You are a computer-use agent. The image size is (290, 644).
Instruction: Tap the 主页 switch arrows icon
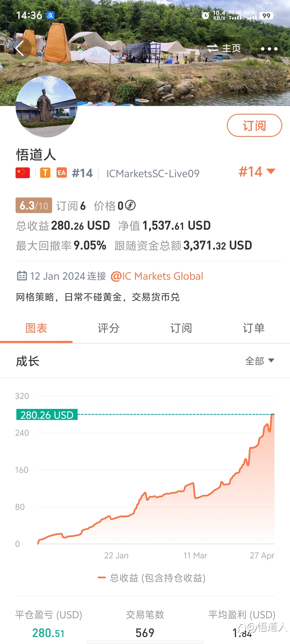pos(212,48)
